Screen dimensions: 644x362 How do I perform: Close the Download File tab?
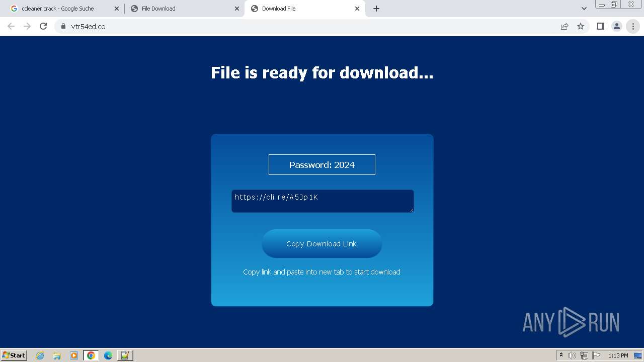pyautogui.click(x=357, y=9)
